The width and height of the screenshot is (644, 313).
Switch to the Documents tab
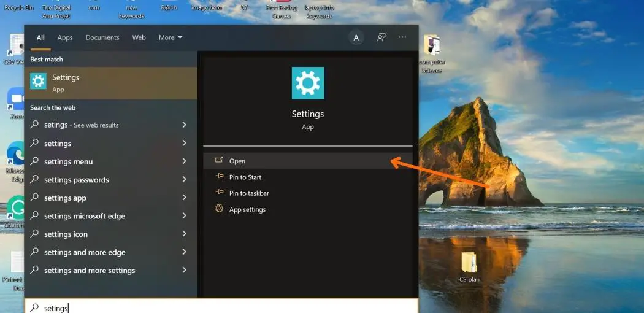coord(102,37)
